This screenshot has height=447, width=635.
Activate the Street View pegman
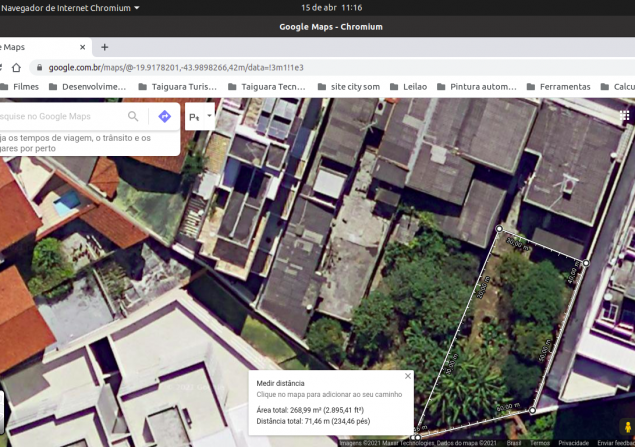tap(628, 428)
